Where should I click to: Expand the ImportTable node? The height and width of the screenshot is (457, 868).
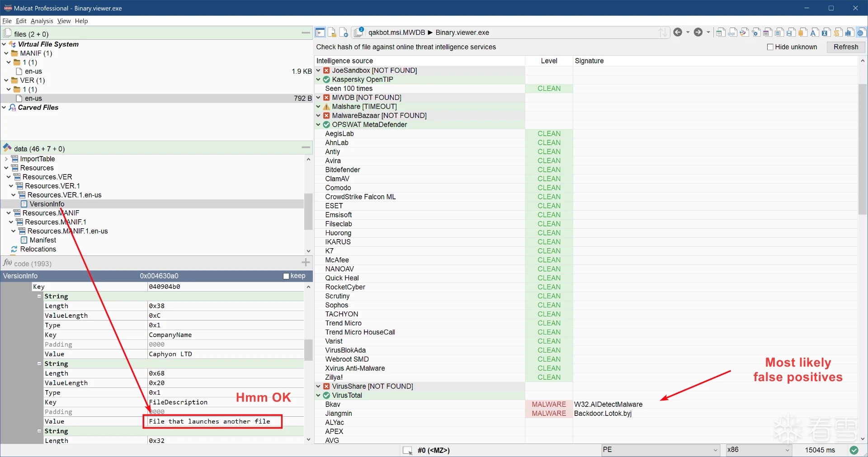coord(6,159)
